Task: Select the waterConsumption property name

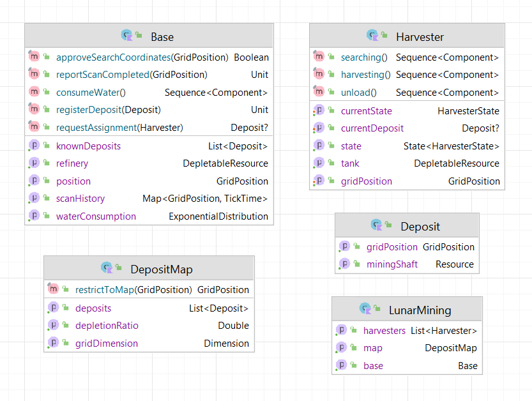Action: 96,216
